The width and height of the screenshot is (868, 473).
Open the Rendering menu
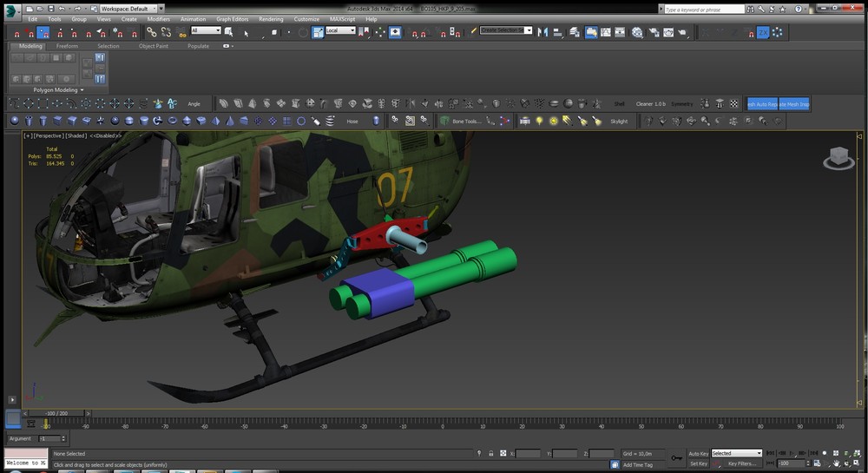pyautogui.click(x=271, y=18)
